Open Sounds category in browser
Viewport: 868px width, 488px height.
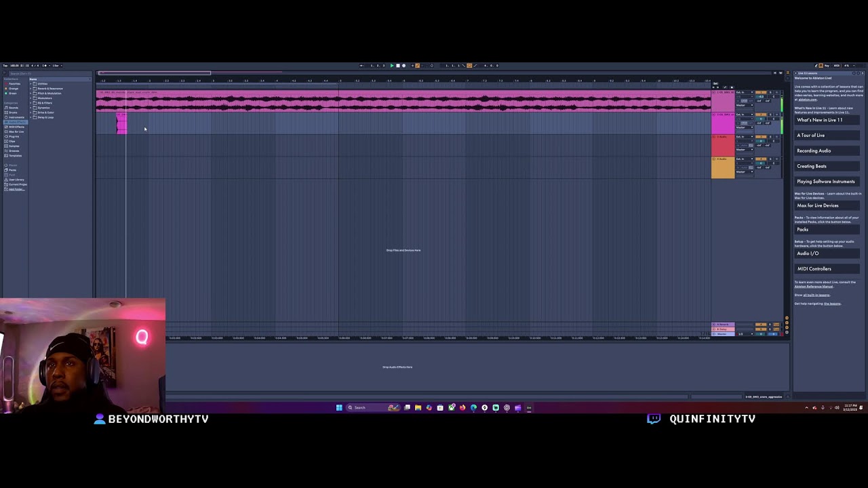[14, 108]
